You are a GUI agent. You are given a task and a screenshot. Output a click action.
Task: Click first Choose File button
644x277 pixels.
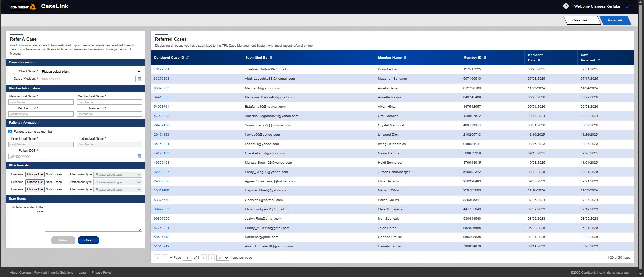click(x=35, y=174)
